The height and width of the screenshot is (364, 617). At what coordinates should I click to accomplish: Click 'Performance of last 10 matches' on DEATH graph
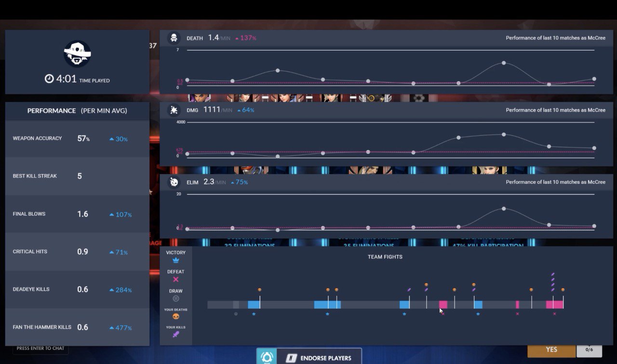tap(555, 38)
